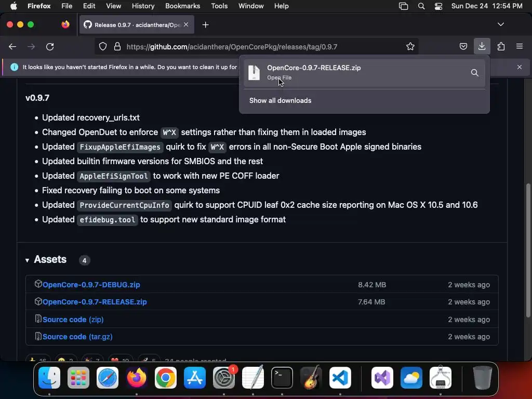Expand the list all tabs chevron
The width and height of the screenshot is (532, 399).
click(x=500, y=24)
